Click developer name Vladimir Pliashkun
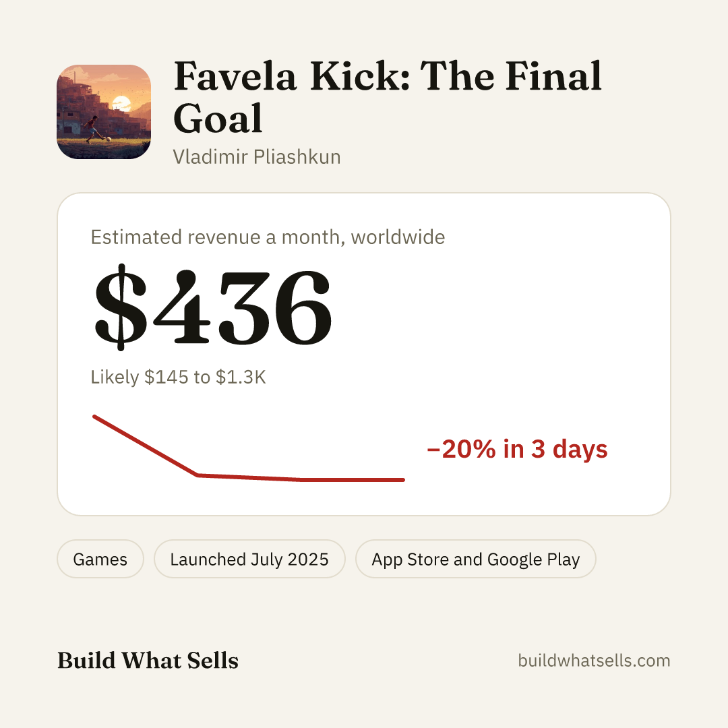This screenshot has width=728, height=728. [257, 157]
